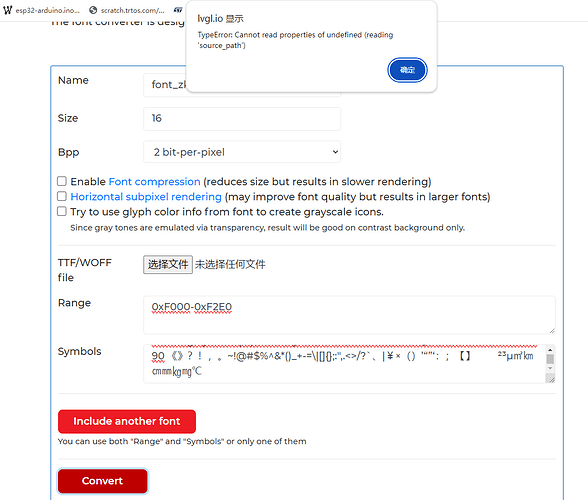Focus the Symbols text area
The width and height of the screenshot is (588, 500).
click(345, 364)
